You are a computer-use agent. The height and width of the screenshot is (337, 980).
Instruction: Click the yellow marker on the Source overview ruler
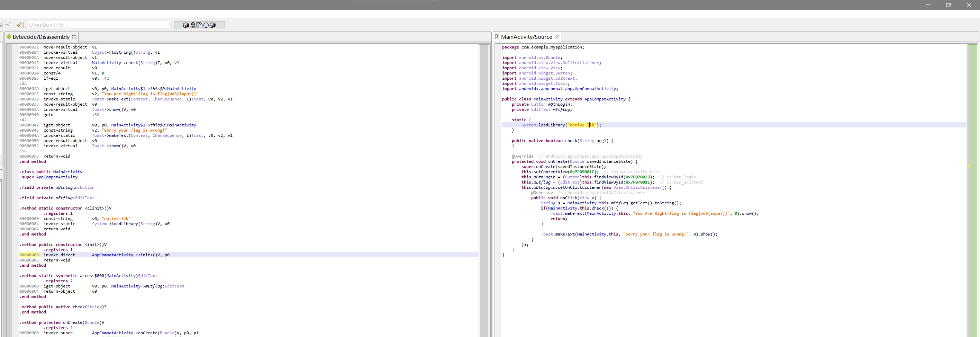pyautogui.click(x=969, y=166)
